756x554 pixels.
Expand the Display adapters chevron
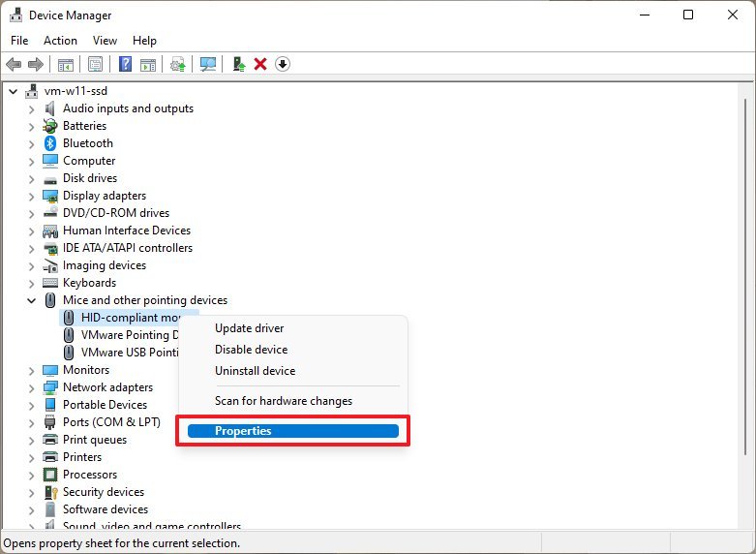(31, 197)
